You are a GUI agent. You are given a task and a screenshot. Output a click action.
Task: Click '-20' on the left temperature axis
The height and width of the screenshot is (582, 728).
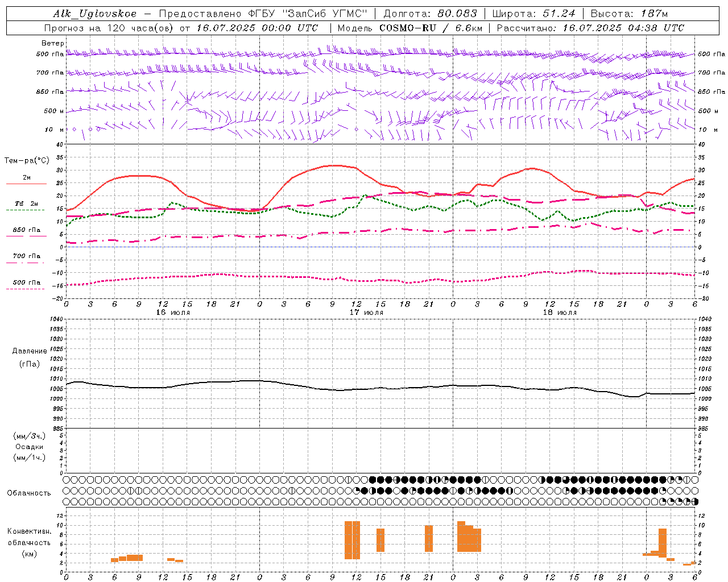[59, 298]
